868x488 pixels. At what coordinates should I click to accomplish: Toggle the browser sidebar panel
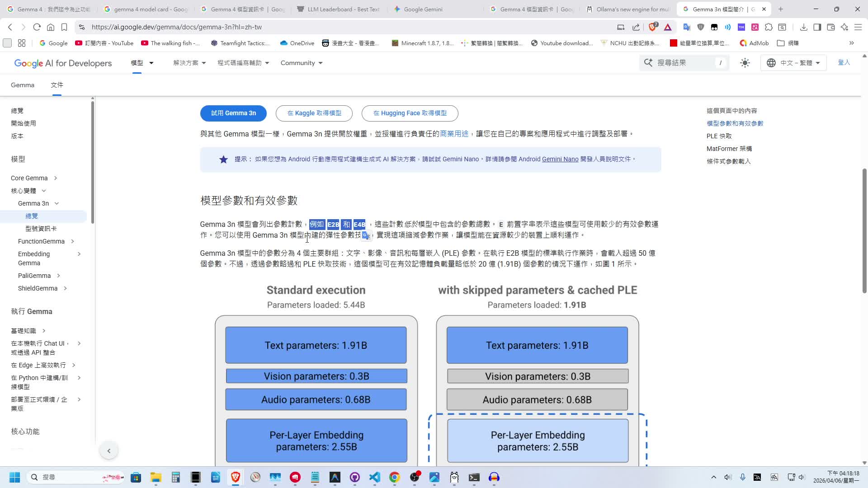click(x=817, y=27)
